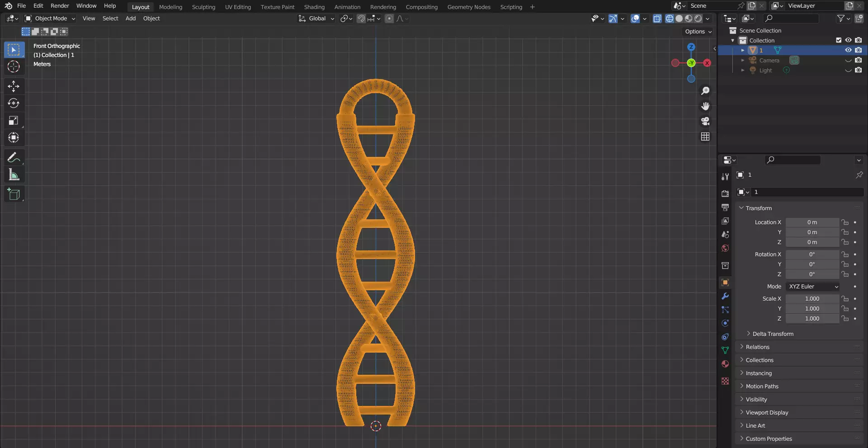Click the Rotation Y value field

812,264
